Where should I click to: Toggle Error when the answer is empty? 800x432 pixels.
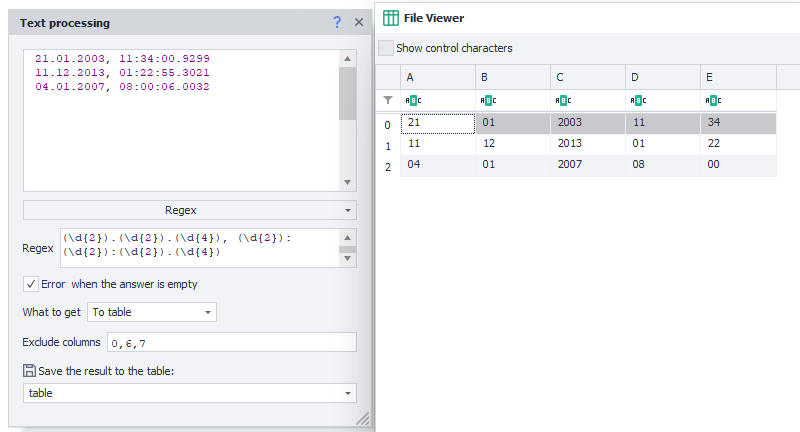pyautogui.click(x=31, y=284)
